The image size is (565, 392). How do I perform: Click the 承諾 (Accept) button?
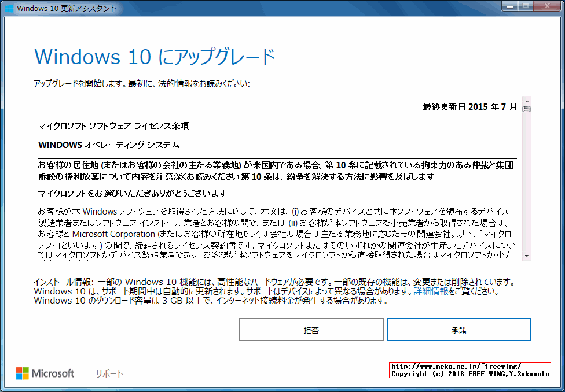[458, 329]
